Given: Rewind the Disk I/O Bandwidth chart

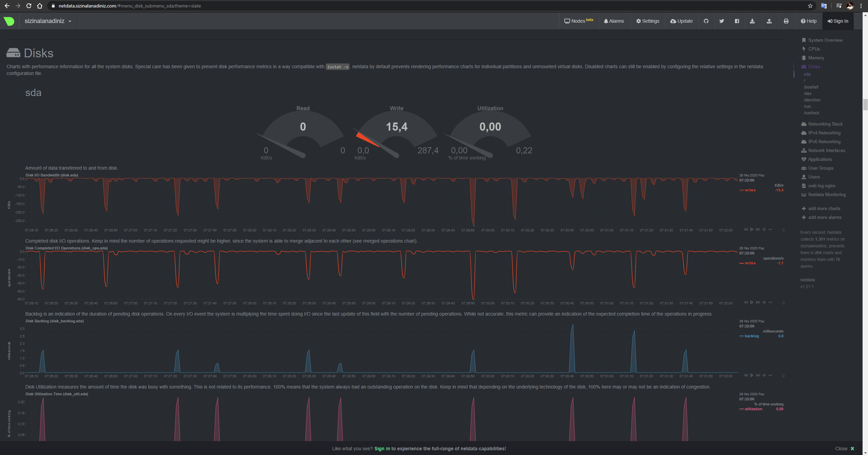Looking at the screenshot, I should pyautogui.click(x=746, y=230).
